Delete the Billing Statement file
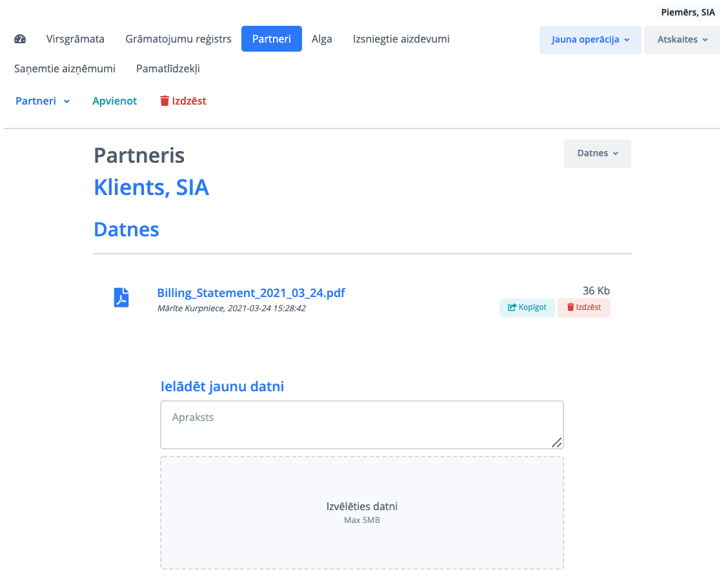The width and height of the screenshot is (728, 585). (x=583, y=307)
